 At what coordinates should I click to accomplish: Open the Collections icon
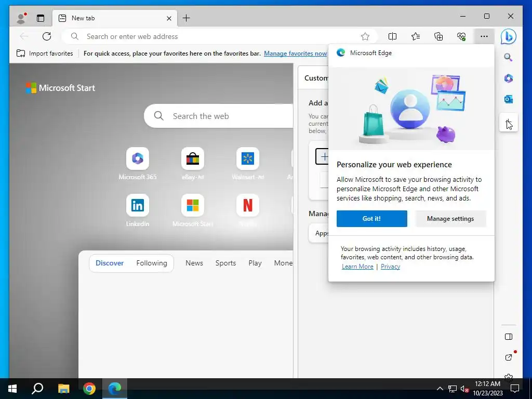pyautogui.click(x=438, y=36)
